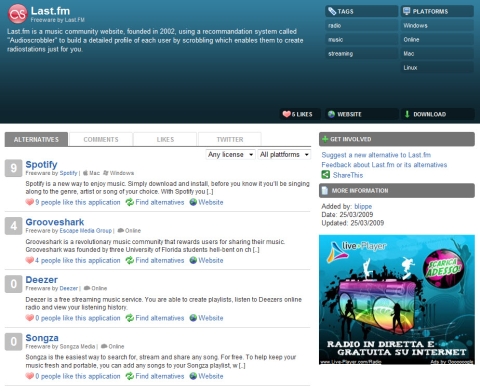Click the Freeware by Last.FM author text
The width and height of the screenshot is (480, 391).
(58, 20)
